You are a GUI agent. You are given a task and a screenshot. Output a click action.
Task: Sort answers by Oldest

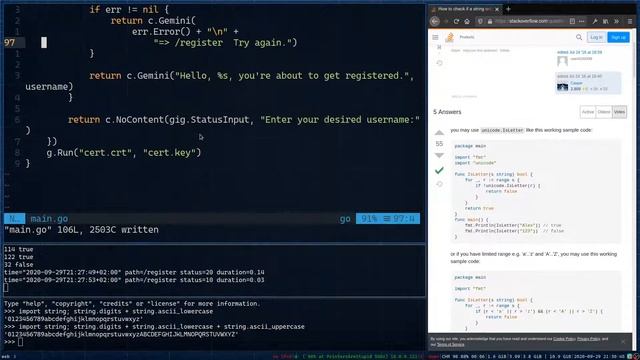tap(604, 112)
